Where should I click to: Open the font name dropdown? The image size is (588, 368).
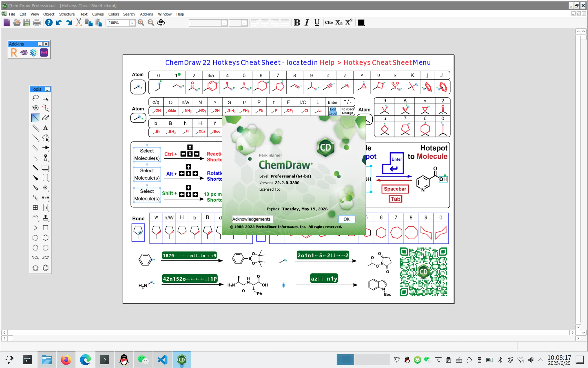point(224,23)
